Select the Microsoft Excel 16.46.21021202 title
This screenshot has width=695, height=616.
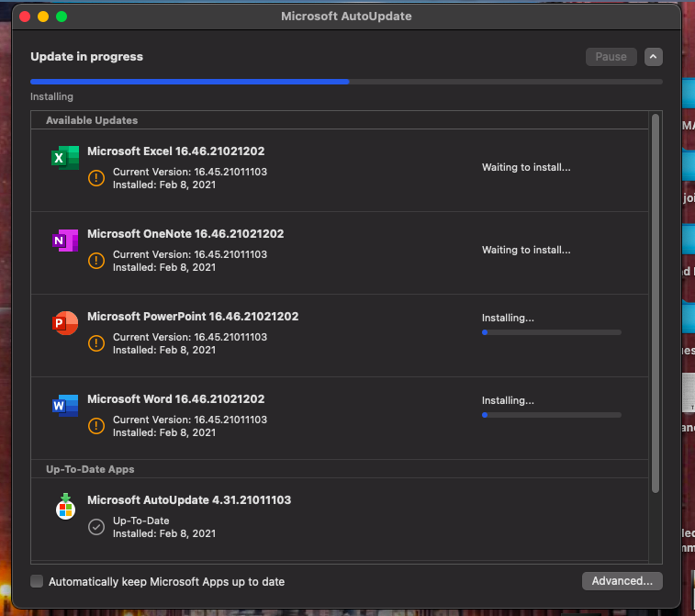[176, 151]
